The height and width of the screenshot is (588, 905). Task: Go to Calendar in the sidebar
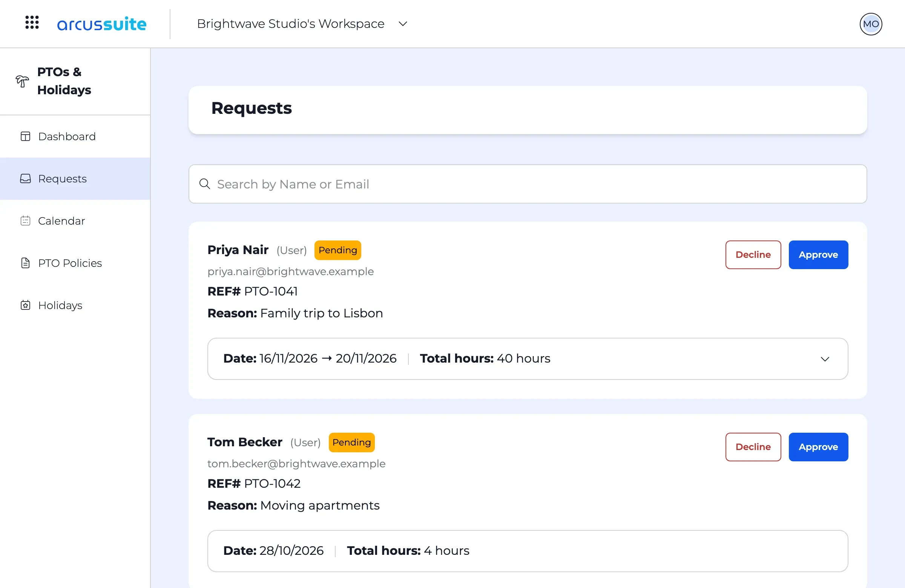(x=75, y=221)
